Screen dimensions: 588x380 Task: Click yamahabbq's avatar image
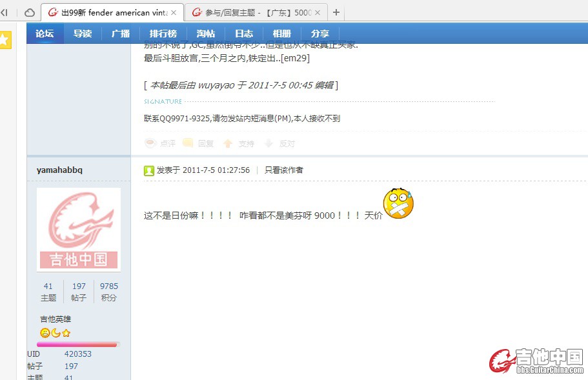coord(79,229)
